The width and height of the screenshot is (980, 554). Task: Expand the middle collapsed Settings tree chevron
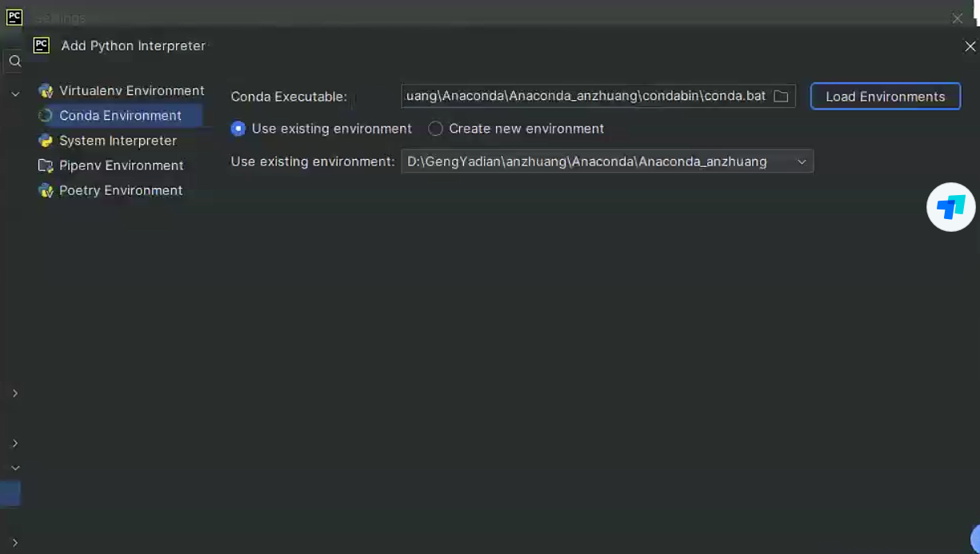point(15,443)
